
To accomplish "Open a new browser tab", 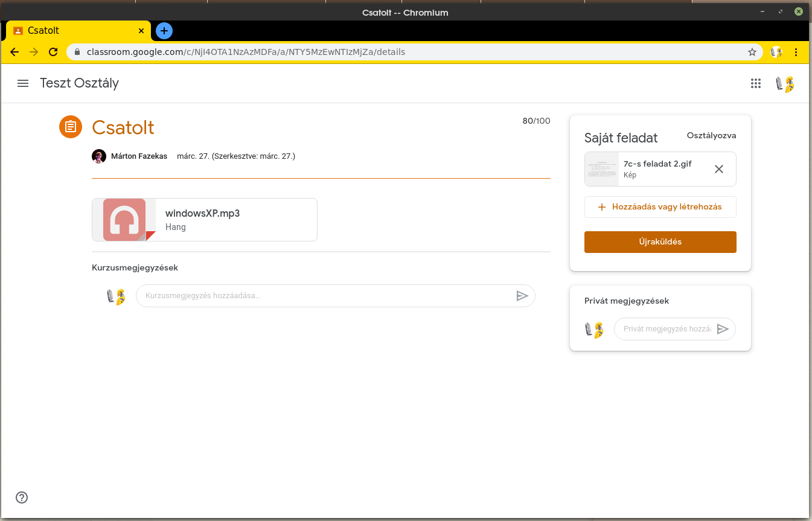I will tap(164, 30).
